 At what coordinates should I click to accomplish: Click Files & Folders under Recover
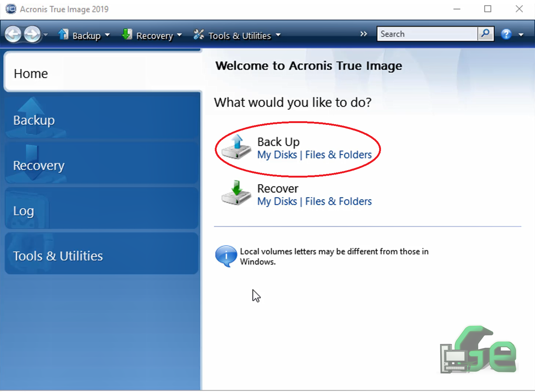[x=338, y=202]
